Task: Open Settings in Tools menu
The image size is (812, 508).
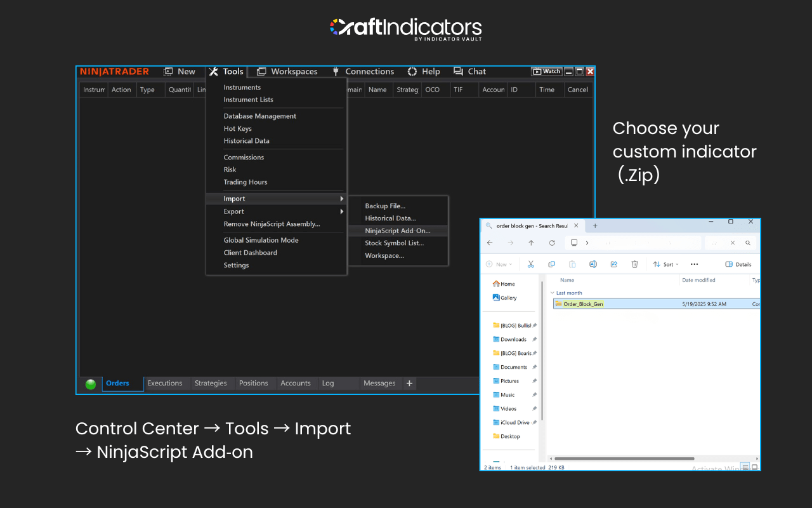Action: 236,265
